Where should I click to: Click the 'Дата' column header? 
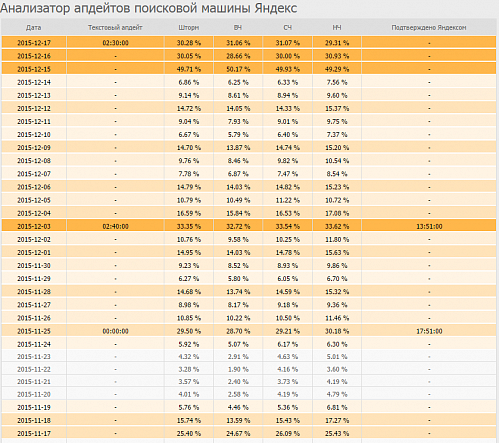pos(34,28)
